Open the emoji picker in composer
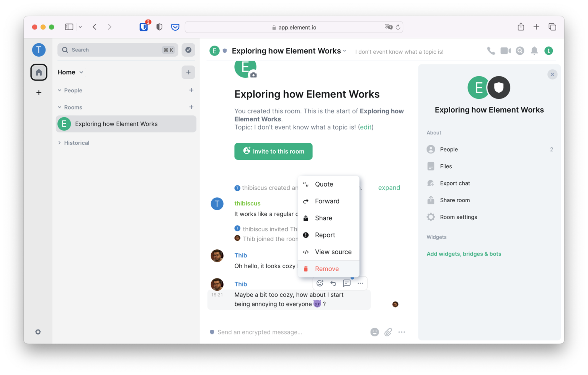 (374, 332)
